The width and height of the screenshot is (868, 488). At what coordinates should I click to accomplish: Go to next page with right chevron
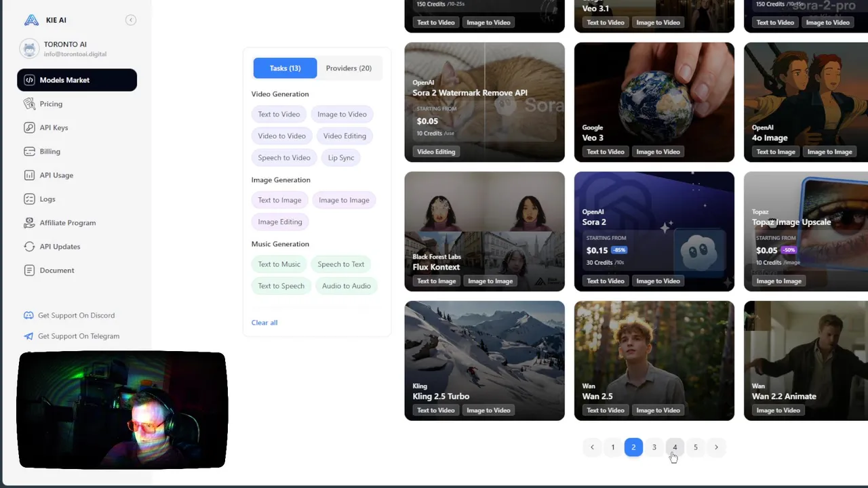pyautogui.click(x=716, y=447)
